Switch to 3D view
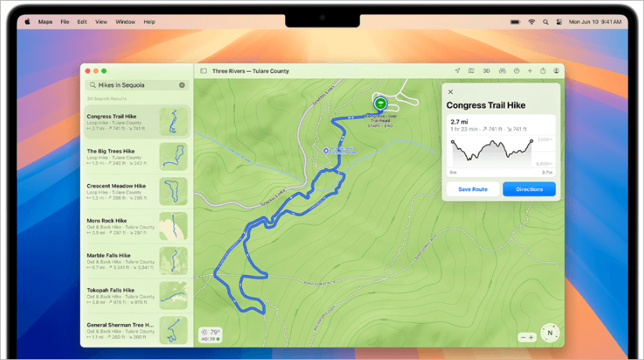This screenshot has width=644, height=360. click(487, 71)
